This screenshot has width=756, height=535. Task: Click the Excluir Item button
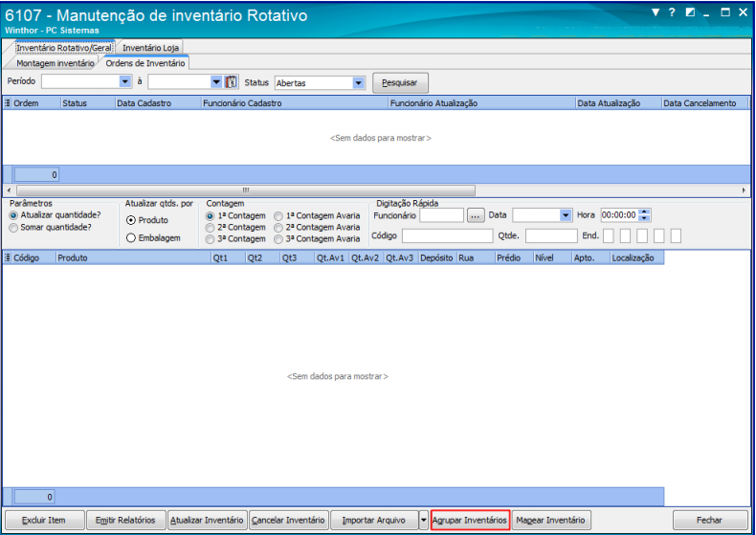click(44, 520)
